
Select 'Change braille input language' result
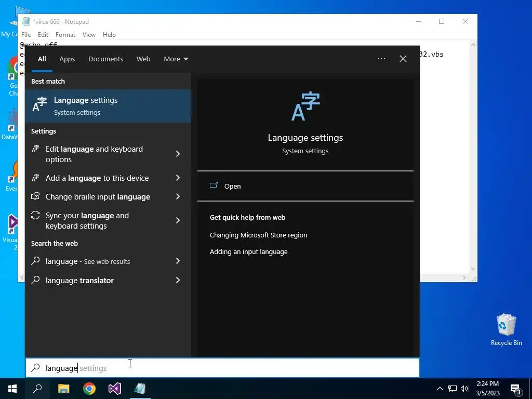pos(108,196)
